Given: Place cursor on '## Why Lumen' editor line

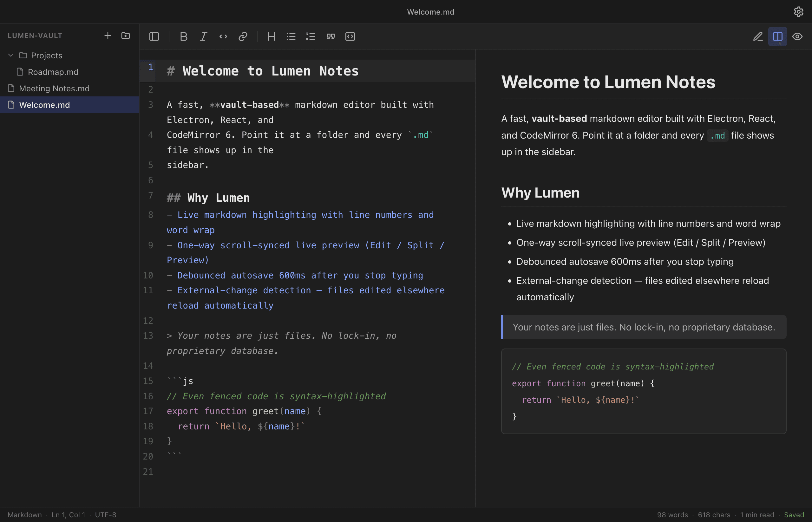Looking at the screenshot, I should point(208,198).
